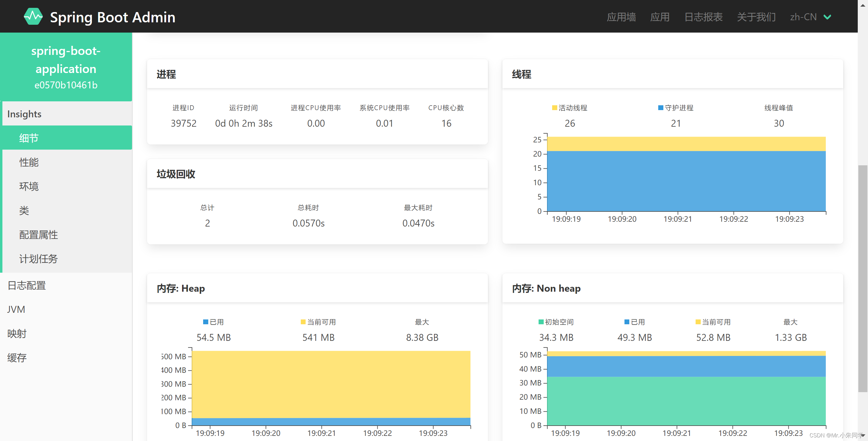Toggle the 初始空间 legend on Non heap chart
The width and height of the screenshot is (868, 441).
click(x=556, y=322)
